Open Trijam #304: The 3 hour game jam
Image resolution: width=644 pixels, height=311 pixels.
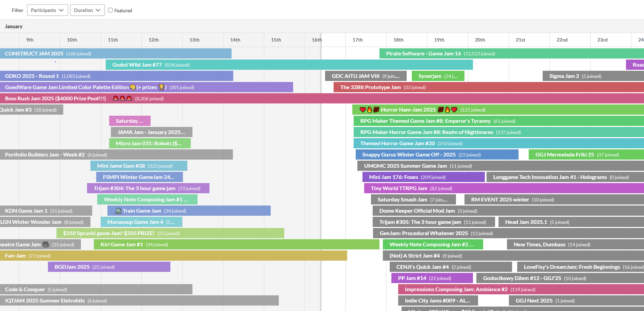[x=148, y=189]
